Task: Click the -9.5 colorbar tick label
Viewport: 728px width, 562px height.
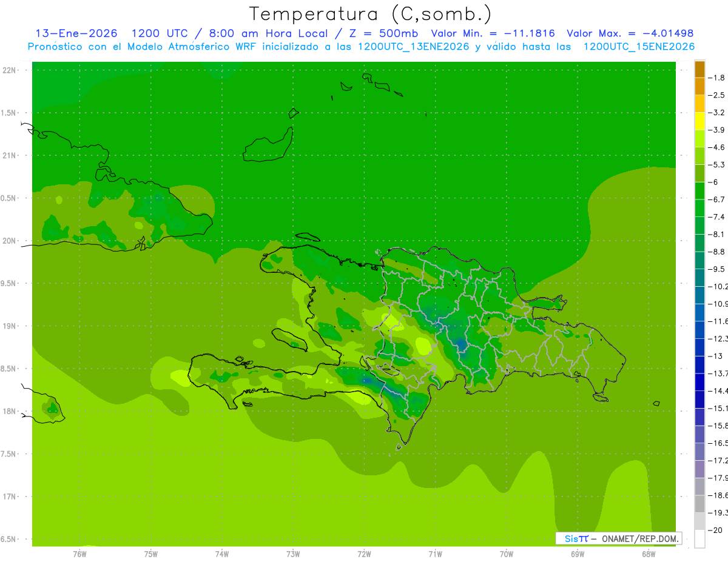Action: (x=718, y=269)
